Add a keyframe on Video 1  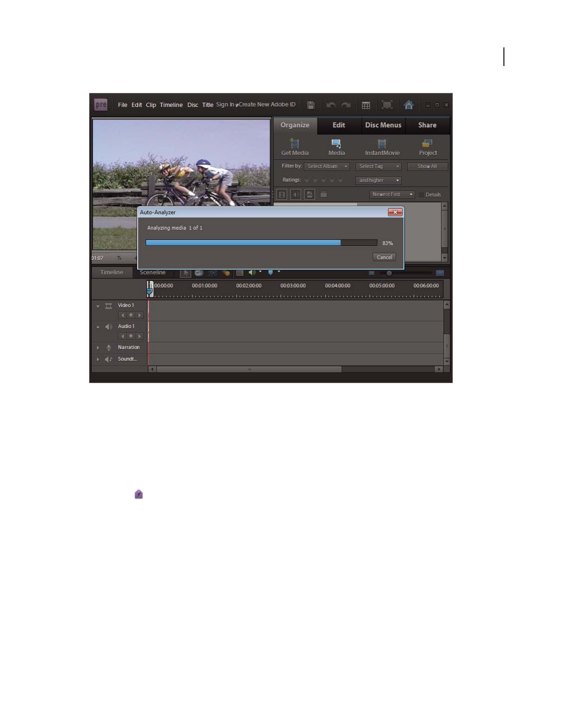point(131,315)
